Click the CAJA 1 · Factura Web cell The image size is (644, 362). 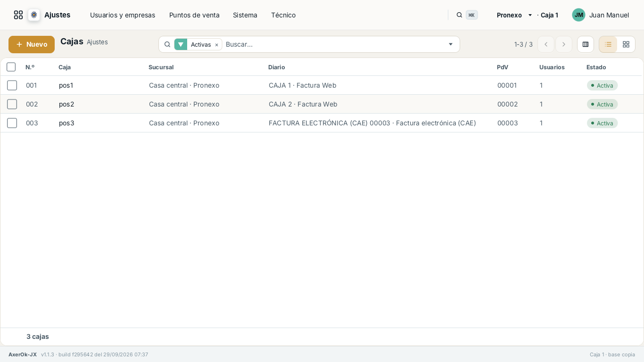303,85
